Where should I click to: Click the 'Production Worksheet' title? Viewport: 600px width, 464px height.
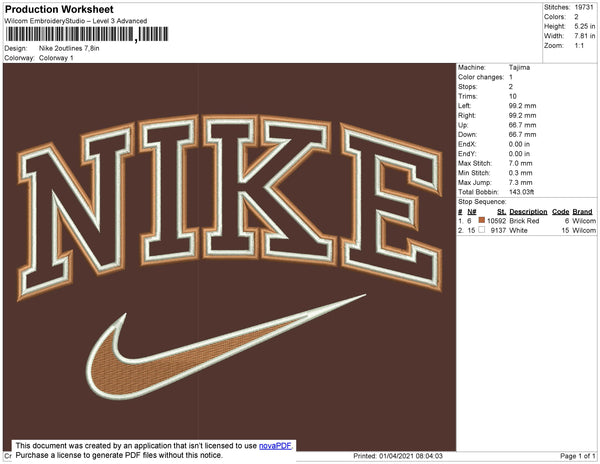tap(59, 10)
